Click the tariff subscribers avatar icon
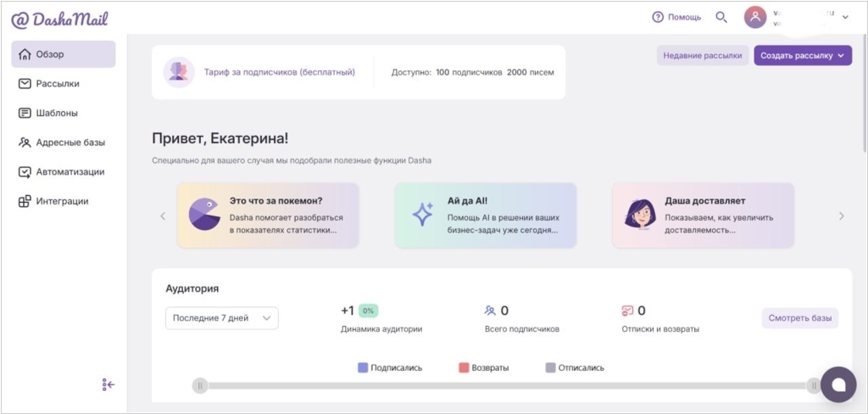Viewport: 868px width, 414px height. click(178, 72)
